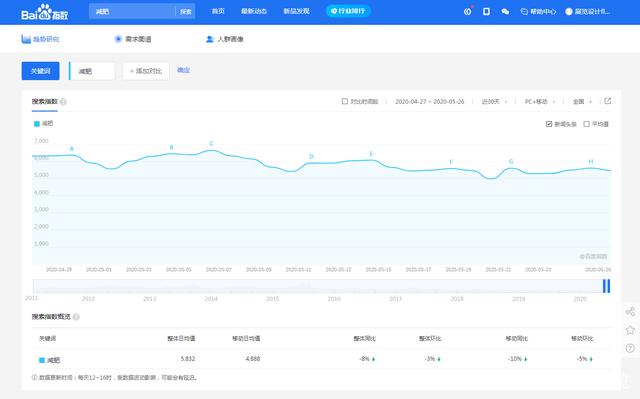Image resolution: width=640 pixels, height=399 pixels.
Task: Focus the header search field containing 减肥
Action: 133,11
